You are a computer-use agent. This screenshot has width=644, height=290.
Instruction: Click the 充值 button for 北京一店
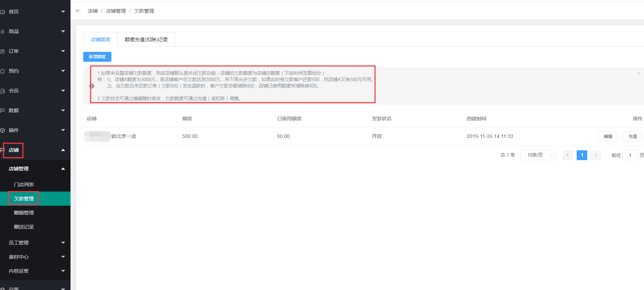coord(633,137)
